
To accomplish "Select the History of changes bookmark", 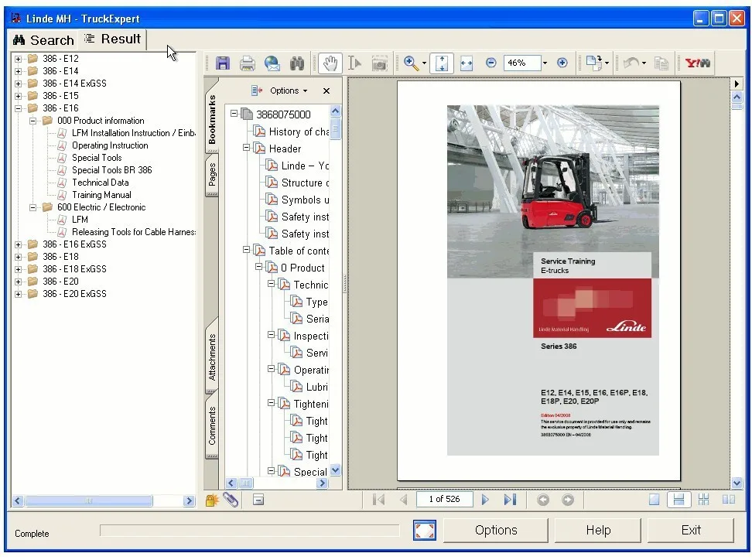I will pos(299,131).
